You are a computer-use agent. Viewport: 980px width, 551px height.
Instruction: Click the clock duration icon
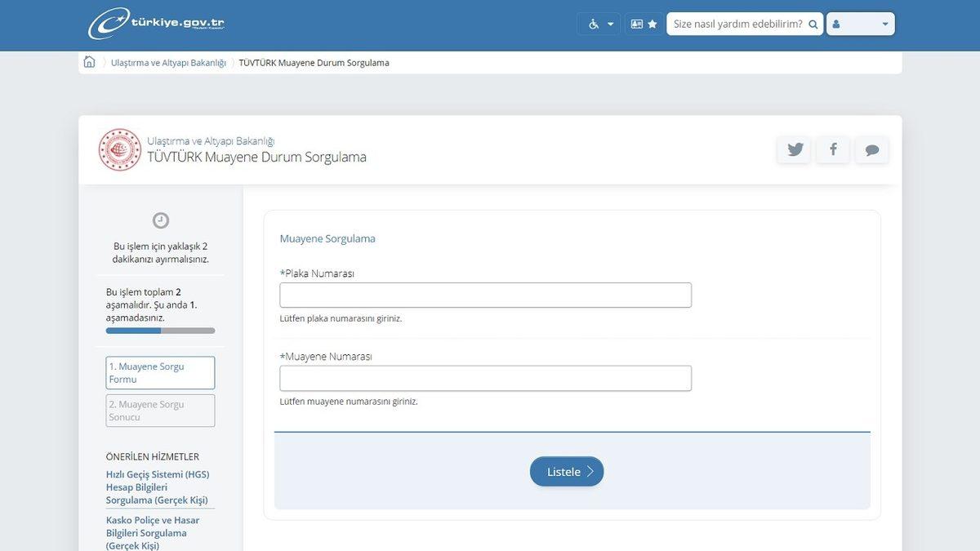tap(161, 220)
